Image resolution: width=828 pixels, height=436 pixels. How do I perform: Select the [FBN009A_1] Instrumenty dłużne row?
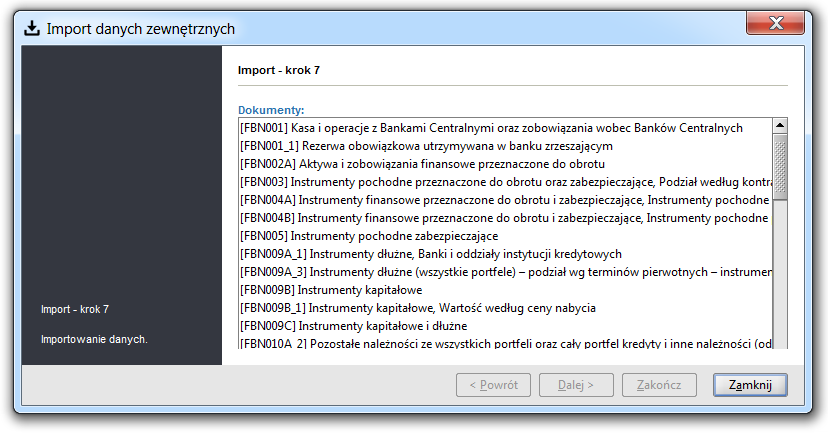pos(505,253)
